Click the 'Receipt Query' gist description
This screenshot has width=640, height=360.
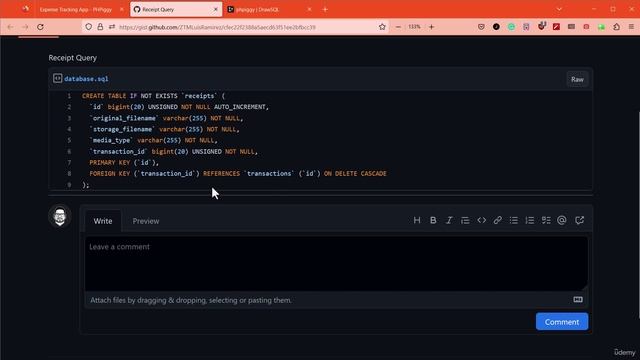pyautogui.click(x=73, y=58)
